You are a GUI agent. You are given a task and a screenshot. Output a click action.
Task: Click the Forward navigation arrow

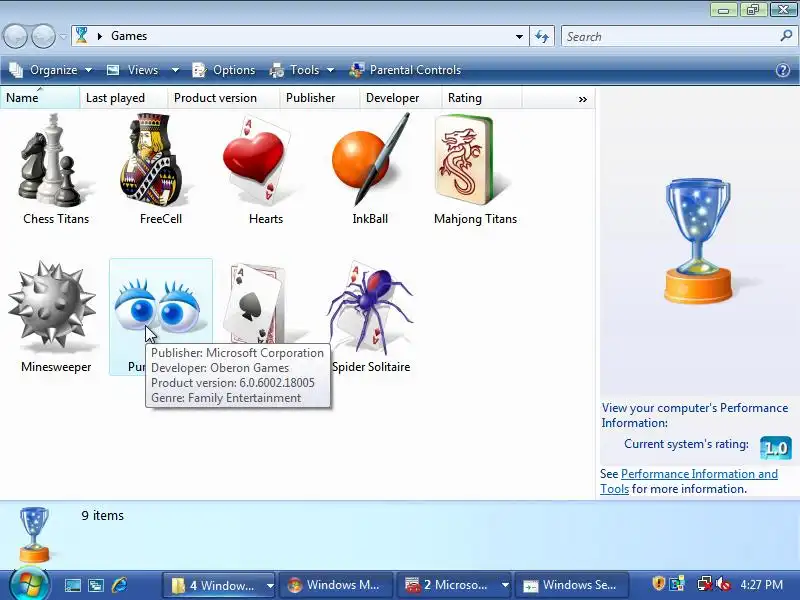[x=43, y=37]
